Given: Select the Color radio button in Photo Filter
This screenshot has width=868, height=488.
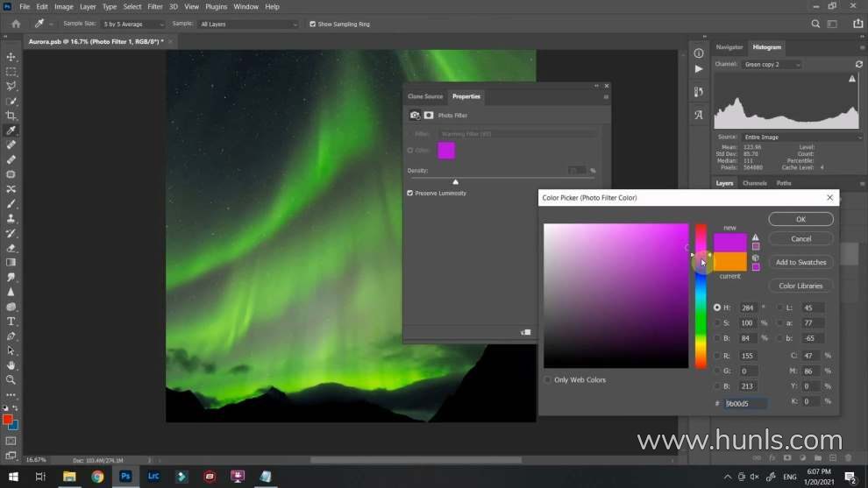Looking at the screenshot, I should pyautogui.click(x=410, y=151).
